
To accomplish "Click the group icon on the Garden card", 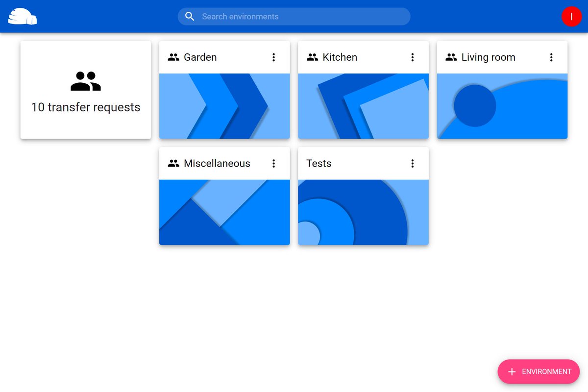I will 173,57.
